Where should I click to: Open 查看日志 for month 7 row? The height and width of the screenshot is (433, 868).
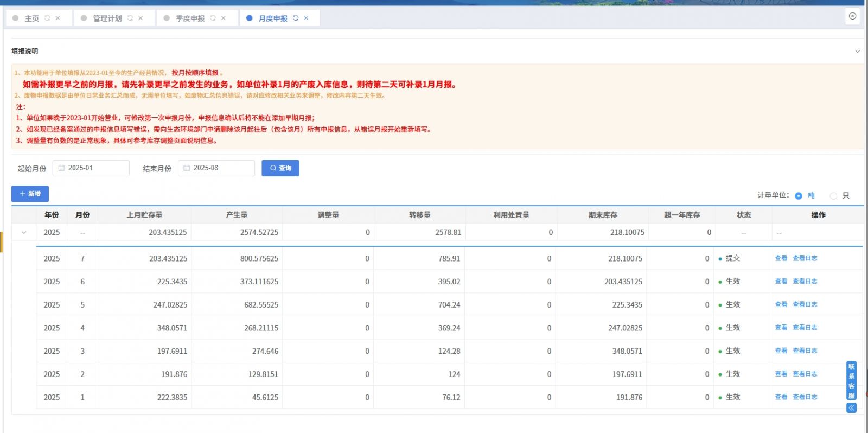tap(805, 258)
